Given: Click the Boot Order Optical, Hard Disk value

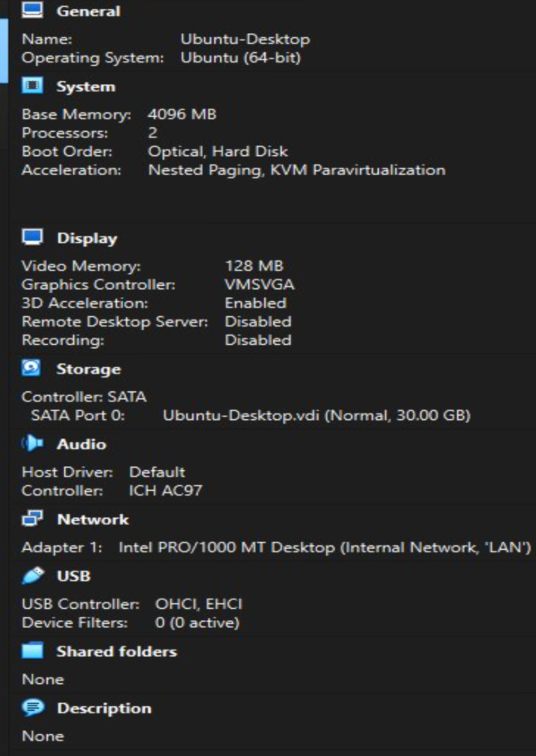Looking at the screenshot, I should click(x=218, y=151).
